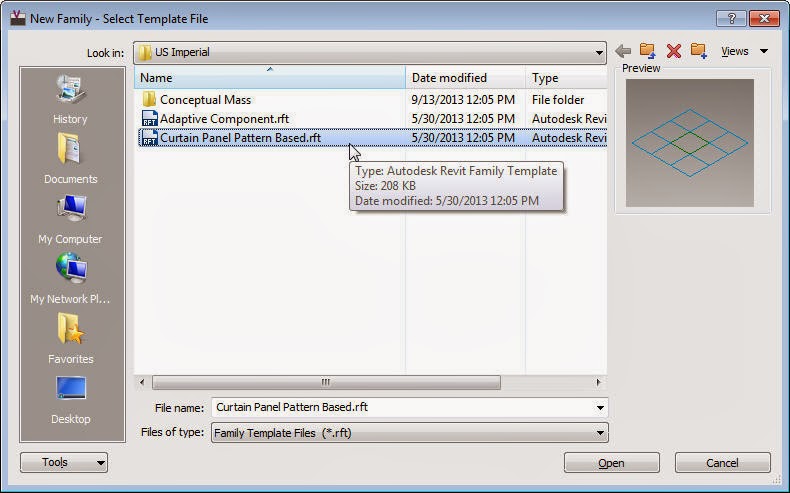
Task: Open the Tools dropdown button
Action: tap(64, 462)
